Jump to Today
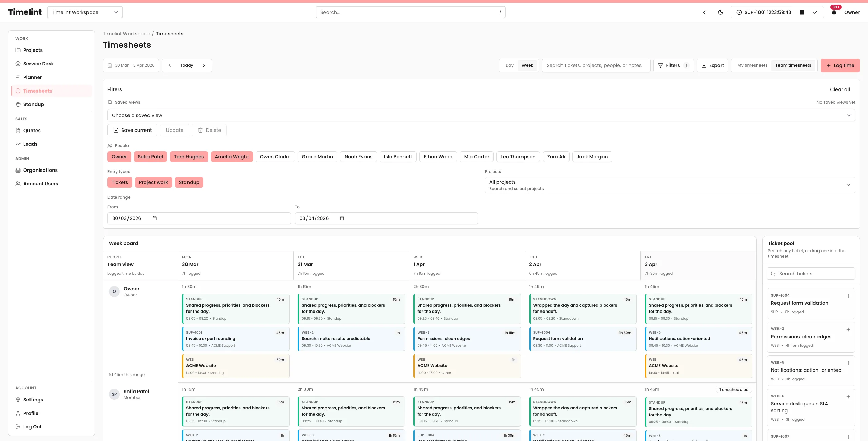 click(x=186, y=65)
